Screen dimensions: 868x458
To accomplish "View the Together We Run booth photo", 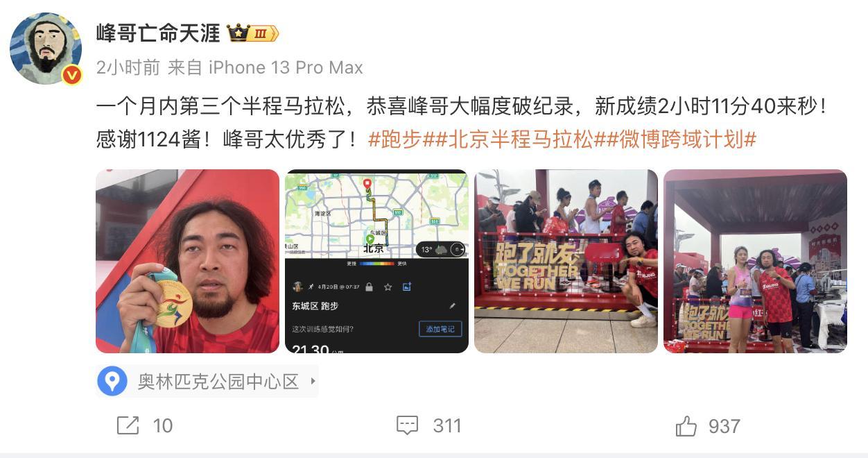I will click(x=566, y=261).
